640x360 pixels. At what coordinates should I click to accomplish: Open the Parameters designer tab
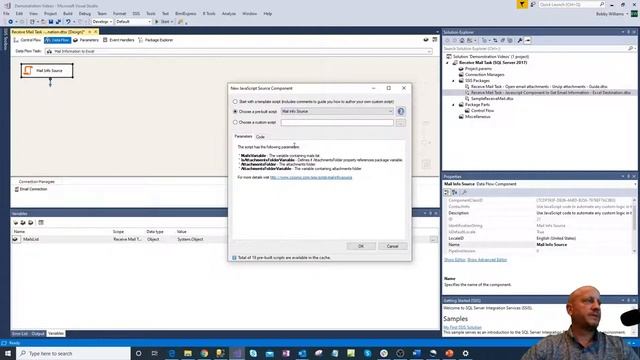[86, 40]
